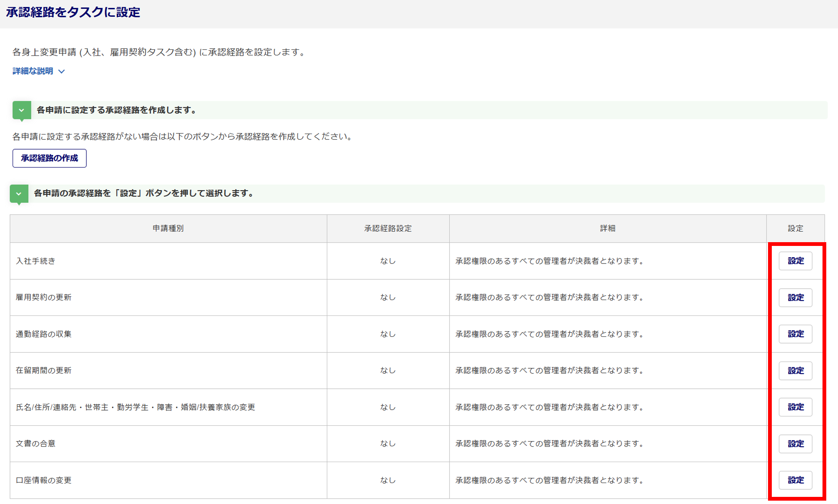Screen dimensions: 838x504
Task: Click the 設定 column header
Action: 795,228
